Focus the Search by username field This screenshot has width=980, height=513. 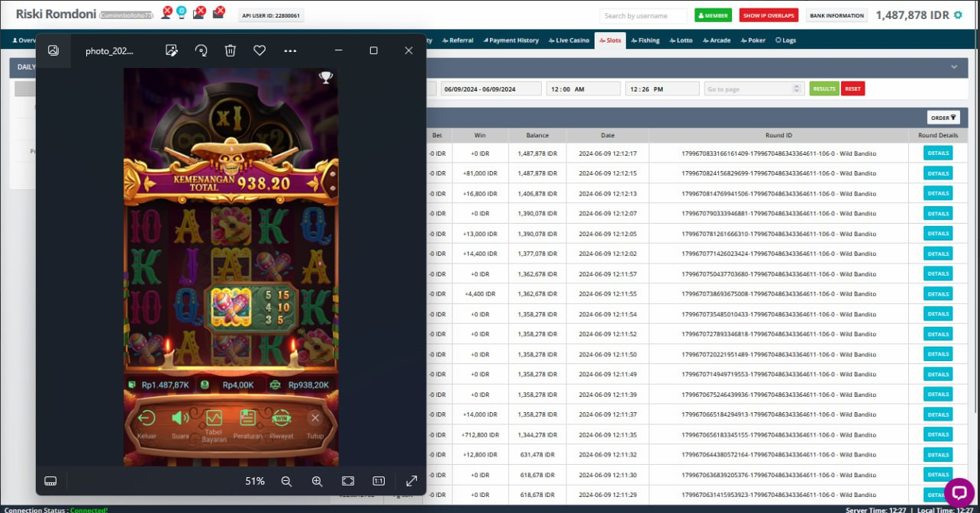[x=643, y=15]
